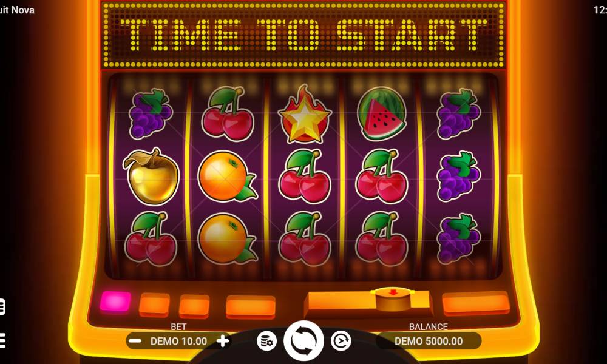The width and height of the screenshot is (607, 364).
Task: Click the top orange on reel two
Action: [x=227, y=176]
